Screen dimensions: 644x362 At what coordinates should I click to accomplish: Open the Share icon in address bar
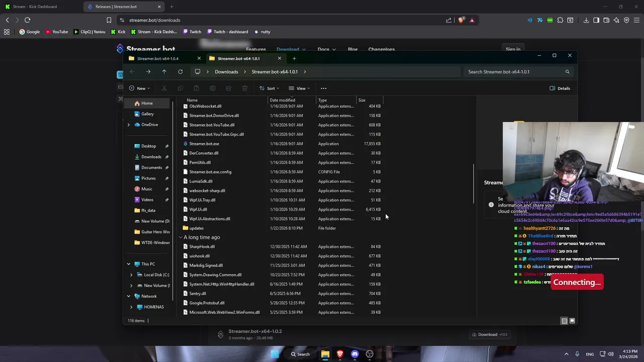tap(449, 20)
